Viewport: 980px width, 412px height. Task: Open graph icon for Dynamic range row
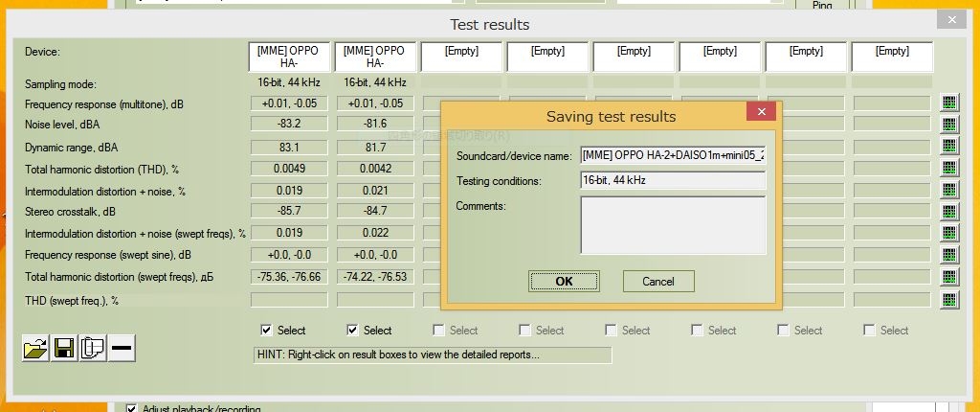[949, 147]
